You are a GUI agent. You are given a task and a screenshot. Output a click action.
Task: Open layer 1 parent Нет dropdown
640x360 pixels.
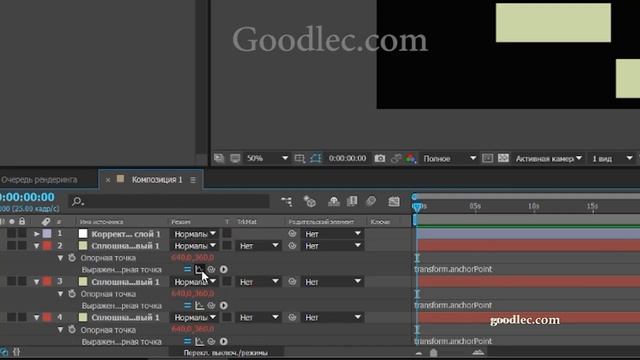[x=333, y=234]
